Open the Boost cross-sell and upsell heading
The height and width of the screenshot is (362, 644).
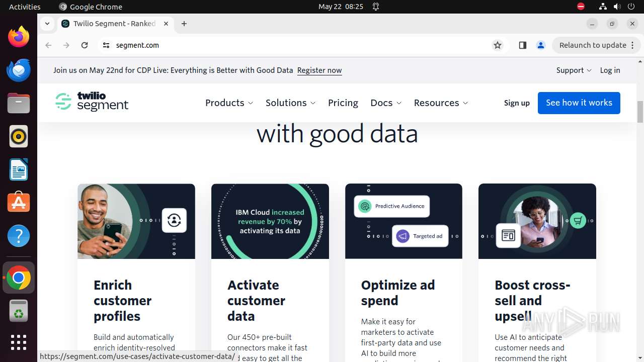pyautogui.click(x=532, y=301)
